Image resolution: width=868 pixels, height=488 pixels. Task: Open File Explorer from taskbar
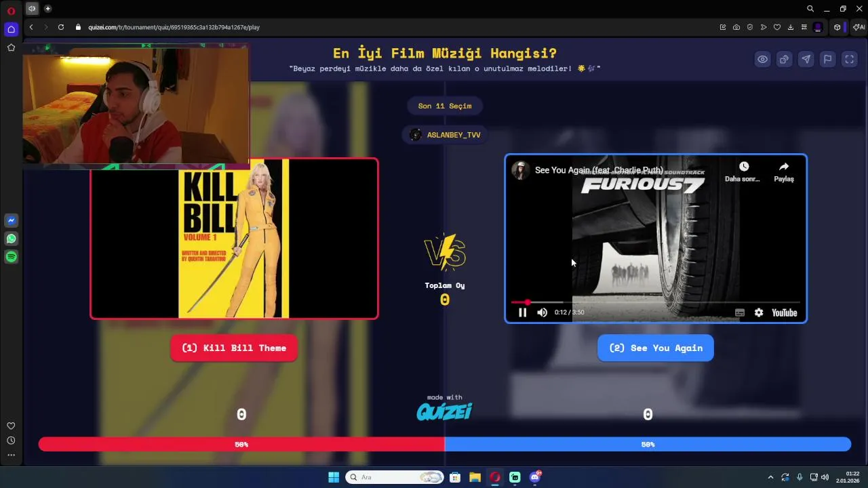[475, 477]
